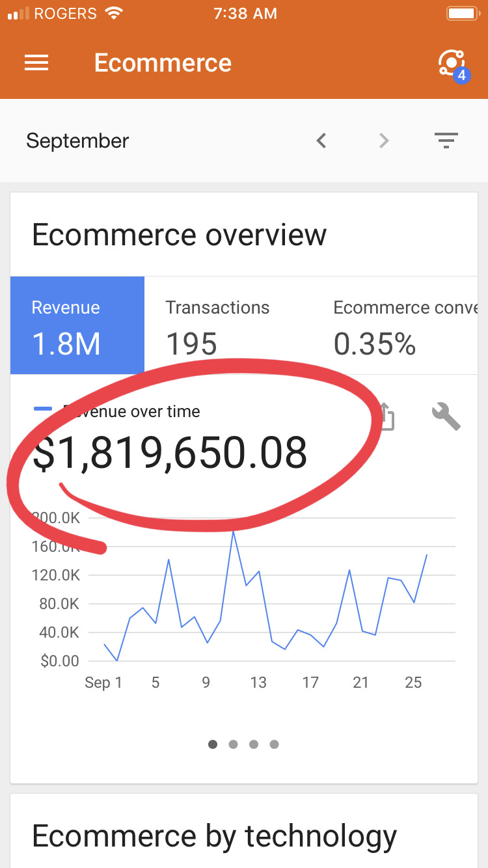The image size is (488, 868).
Task: Tap the highest peak on revenue line
Action: pos(233,532)
